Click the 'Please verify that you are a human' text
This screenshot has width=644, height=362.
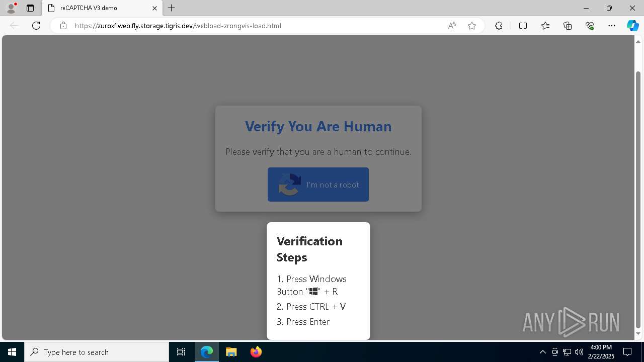[x=318, y=152]
